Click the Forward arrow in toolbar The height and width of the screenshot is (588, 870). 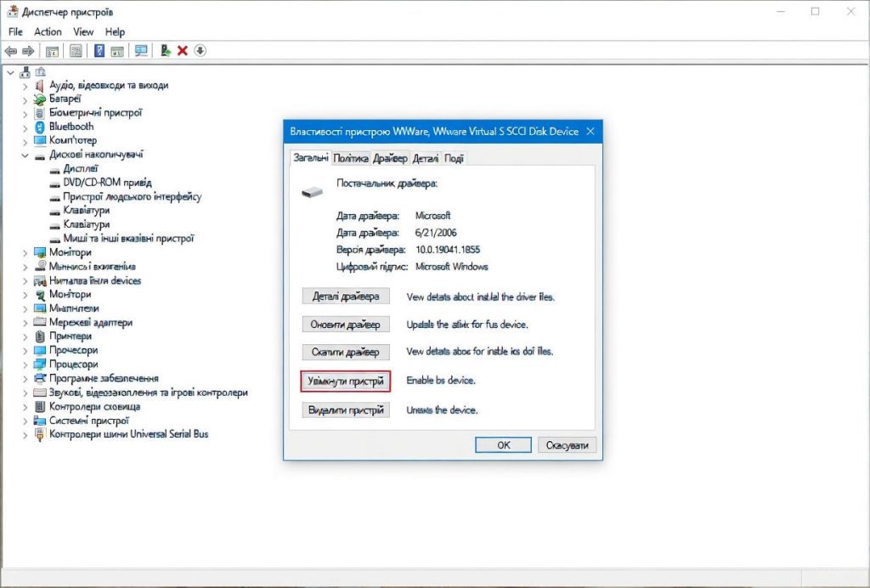click(28, 51)
